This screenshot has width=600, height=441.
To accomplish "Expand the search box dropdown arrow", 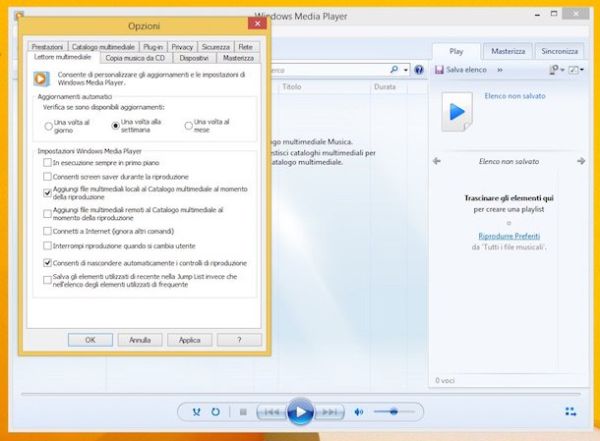I will pyautogui.click(x=405, y=70).
